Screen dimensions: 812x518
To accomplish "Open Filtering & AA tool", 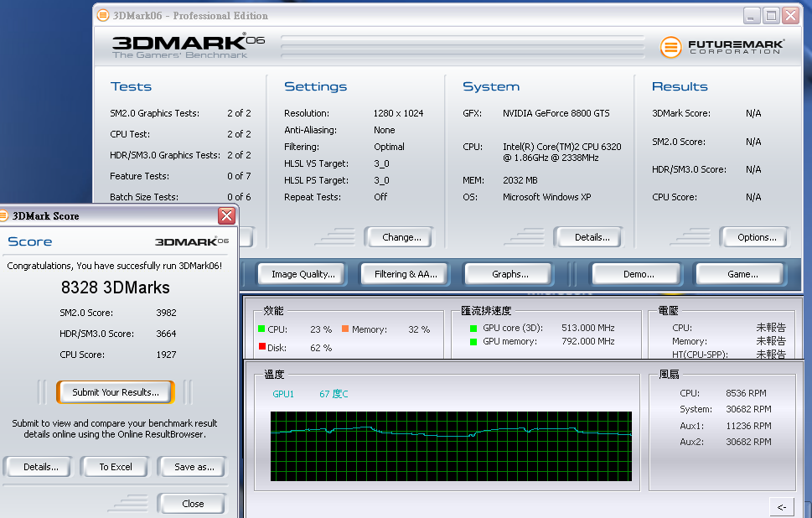I will click(x=406, y=274).
